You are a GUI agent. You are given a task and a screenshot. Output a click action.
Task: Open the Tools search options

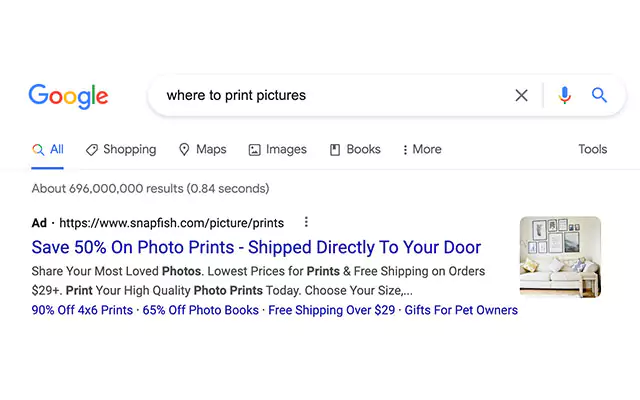click(x=592, y=149)
